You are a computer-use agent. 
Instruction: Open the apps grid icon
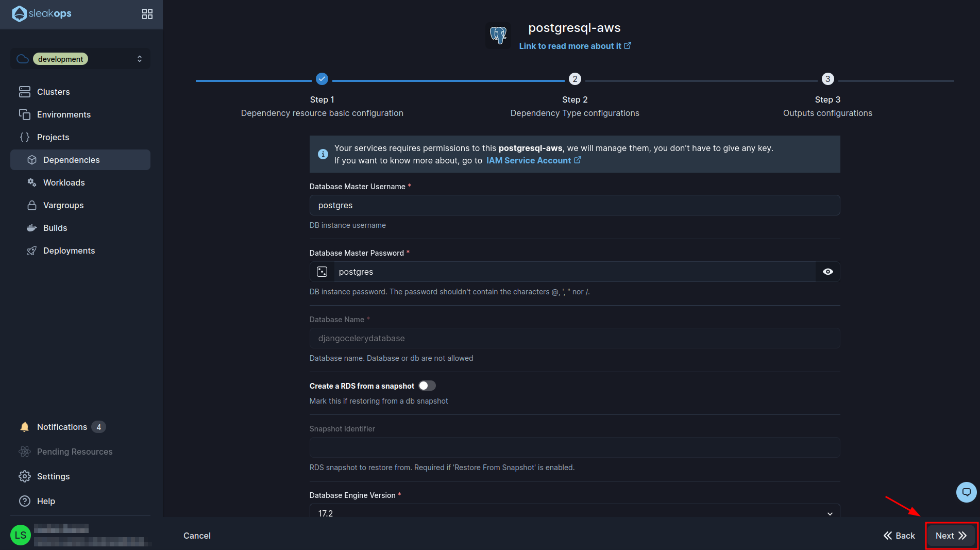pos(147,14)
